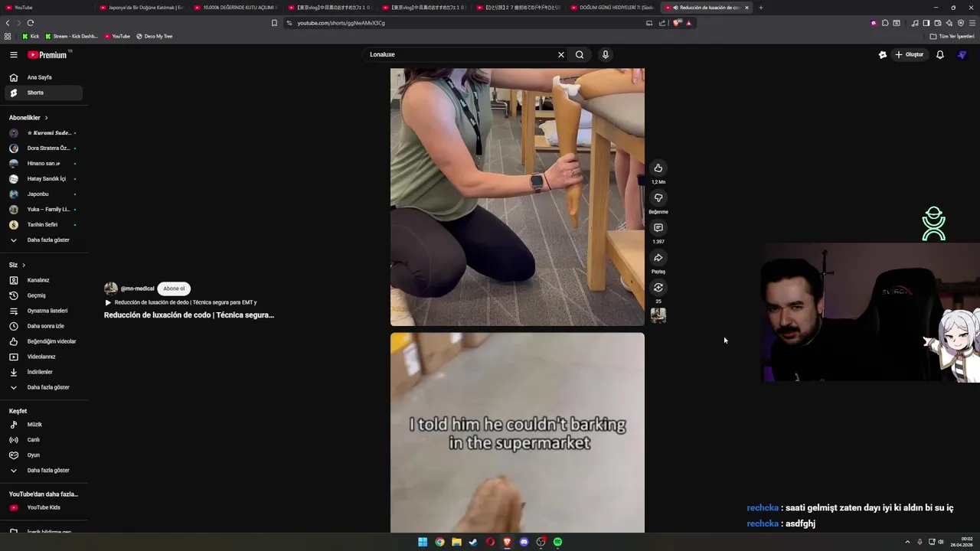Switch to 10.000₺ DEĞERİNDE KUTU AÇILIMI tab

tap(236, 8)
